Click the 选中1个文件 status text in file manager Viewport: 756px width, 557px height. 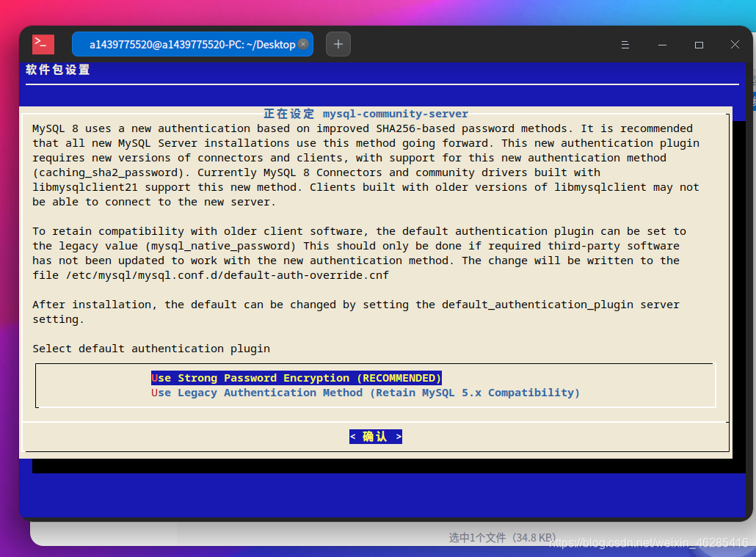502,538
